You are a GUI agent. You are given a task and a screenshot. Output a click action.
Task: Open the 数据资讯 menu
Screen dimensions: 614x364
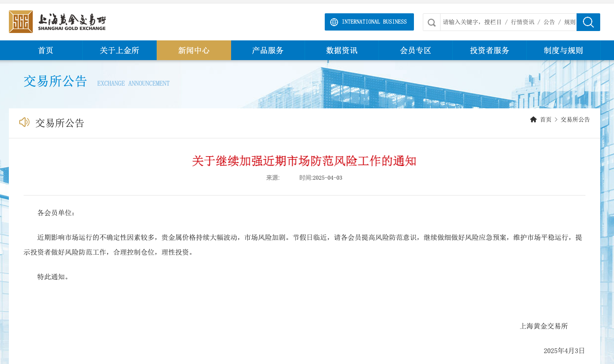pos(341,50)
